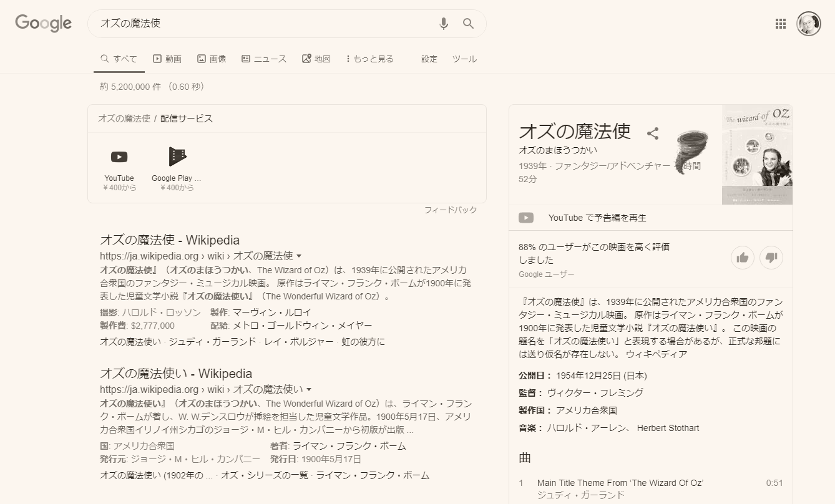Play Main Title Theme From 'The Wizard Of Oz'
The height and width of the screenshot is (504, 835).
pos(620,483)
